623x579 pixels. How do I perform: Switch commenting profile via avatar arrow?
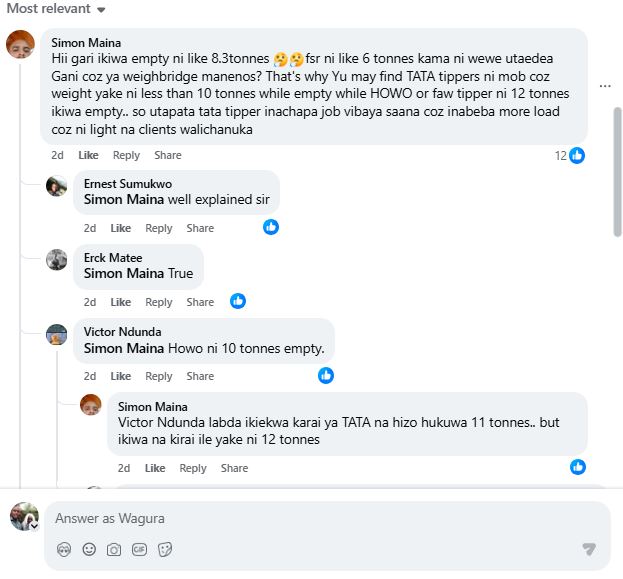[34, 526]
